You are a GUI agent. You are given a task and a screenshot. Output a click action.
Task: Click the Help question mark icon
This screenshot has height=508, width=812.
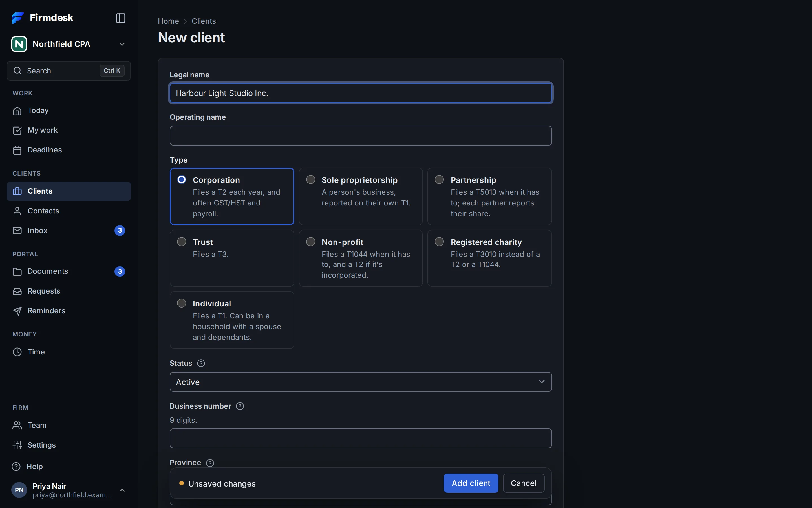[x=16, y=466]
